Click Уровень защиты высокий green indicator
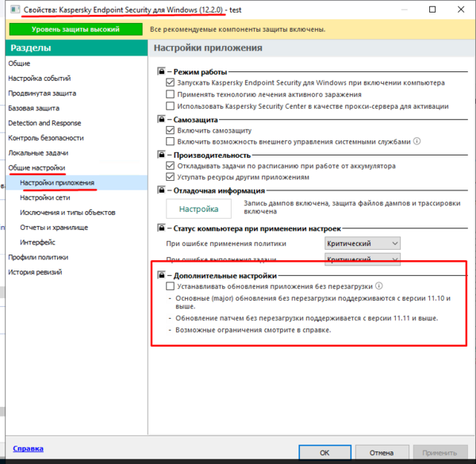 [76, 29]
